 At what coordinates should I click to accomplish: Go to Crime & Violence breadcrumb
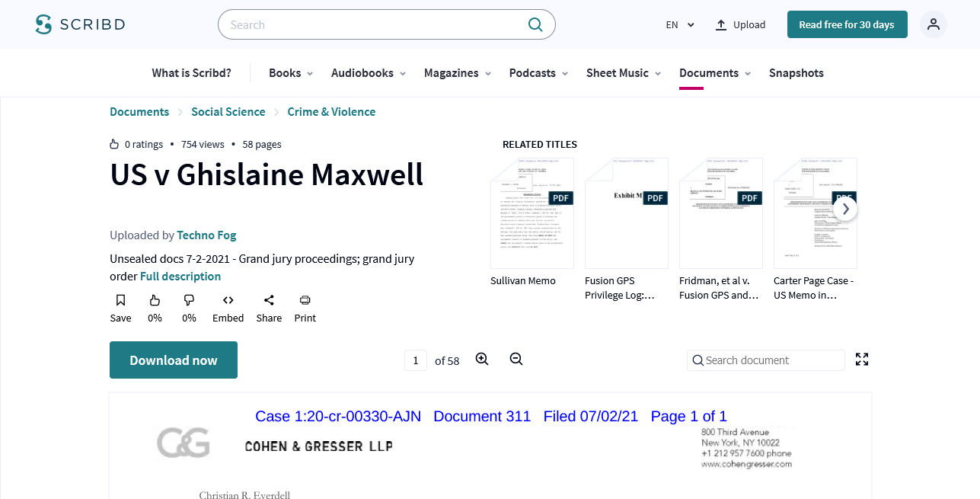(331, 112)
